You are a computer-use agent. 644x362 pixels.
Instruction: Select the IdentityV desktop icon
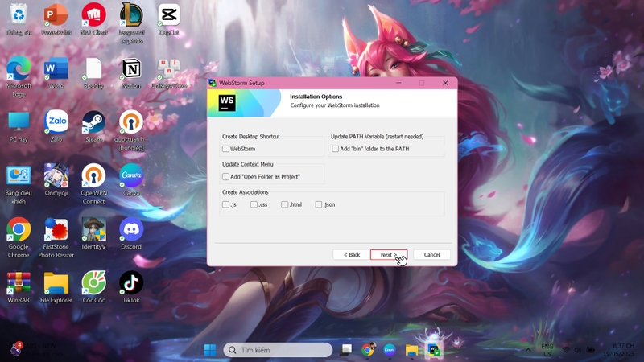tap(93, 233)
